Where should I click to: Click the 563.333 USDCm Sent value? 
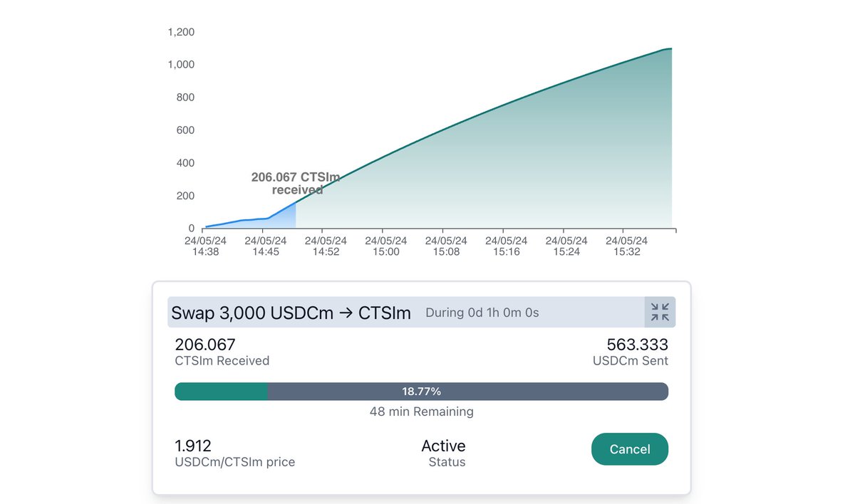pos(637,345)
